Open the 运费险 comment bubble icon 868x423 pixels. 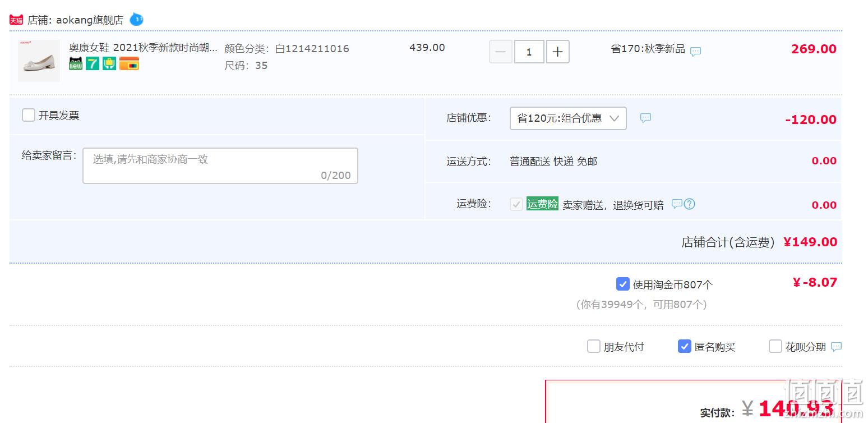pos(677,204)
